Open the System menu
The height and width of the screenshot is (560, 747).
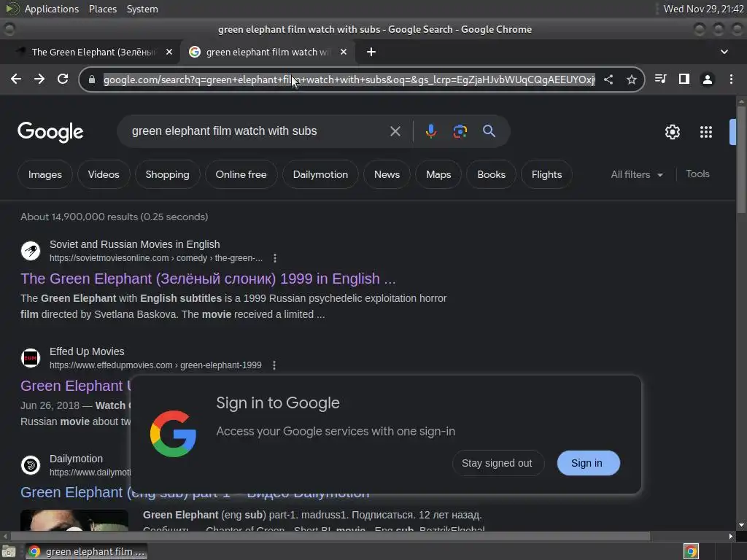click(142, 9)
